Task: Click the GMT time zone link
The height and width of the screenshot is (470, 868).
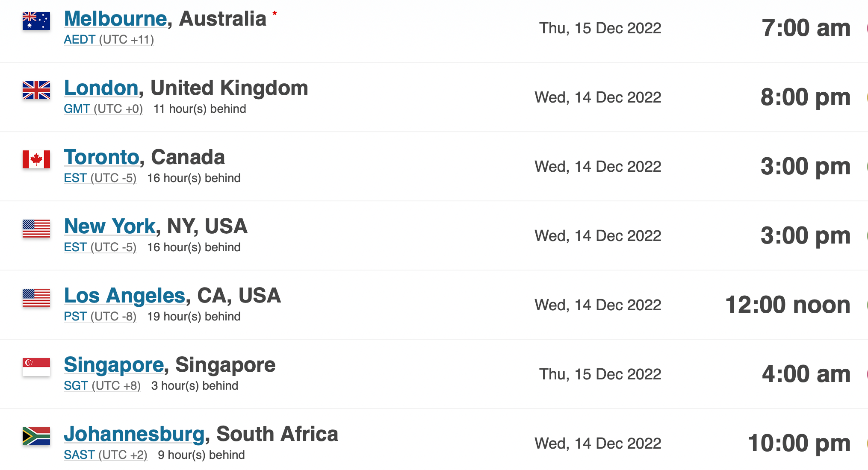Action: (x=77, y=109)
